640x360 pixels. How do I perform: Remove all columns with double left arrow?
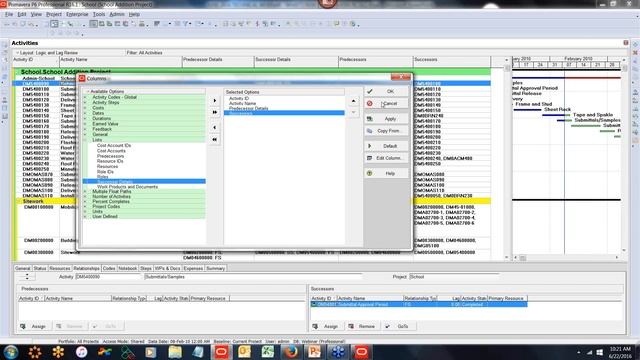(215, 139)
